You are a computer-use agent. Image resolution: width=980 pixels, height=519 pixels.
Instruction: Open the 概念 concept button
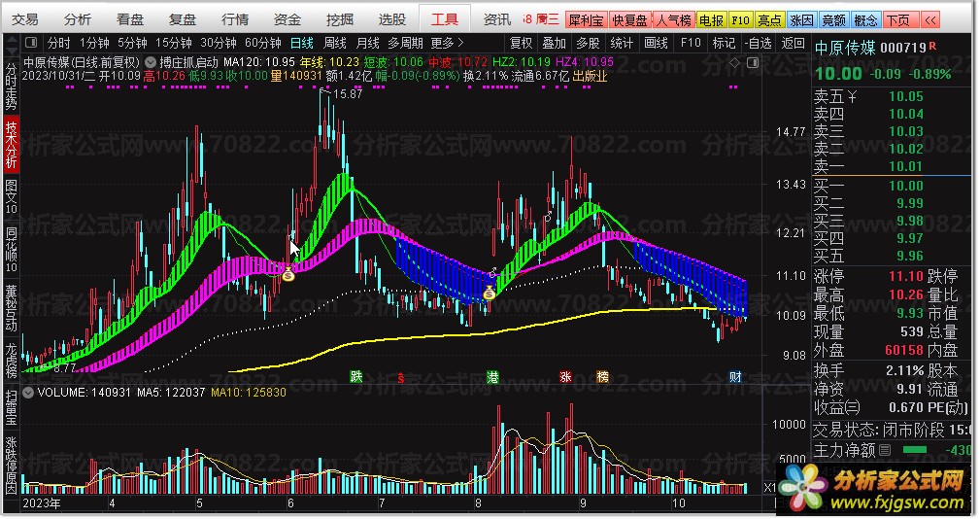[865, 20]
